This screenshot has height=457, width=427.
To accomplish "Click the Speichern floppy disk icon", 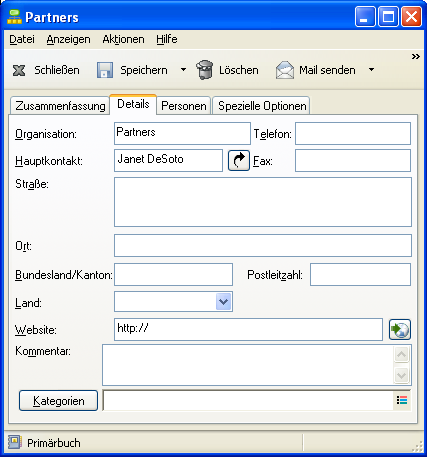I will pyautogui.click(x=105, y=70).
